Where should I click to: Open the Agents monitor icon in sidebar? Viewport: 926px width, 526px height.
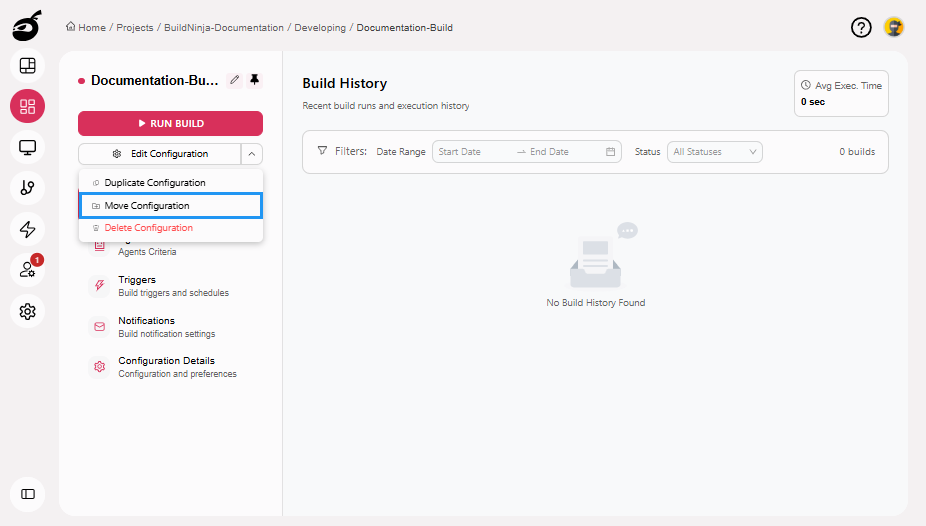(x=27, y=147)
